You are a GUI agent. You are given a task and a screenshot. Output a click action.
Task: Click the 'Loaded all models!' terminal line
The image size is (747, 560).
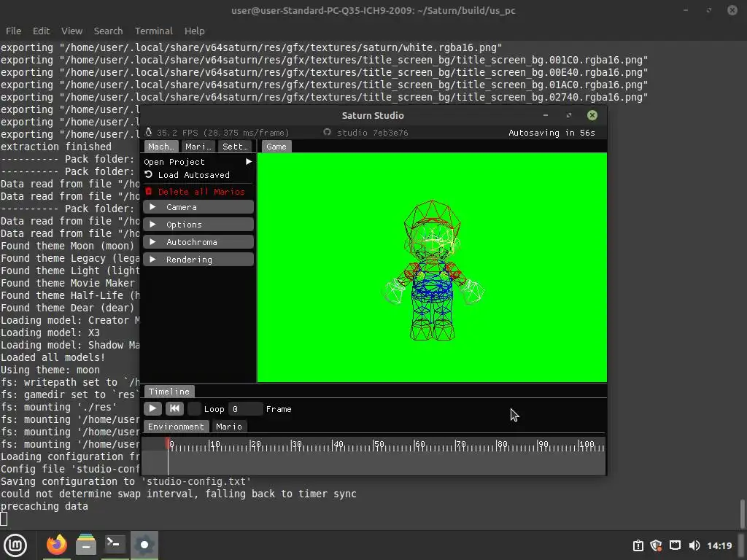pyautogui.click(x=53, y=357)
